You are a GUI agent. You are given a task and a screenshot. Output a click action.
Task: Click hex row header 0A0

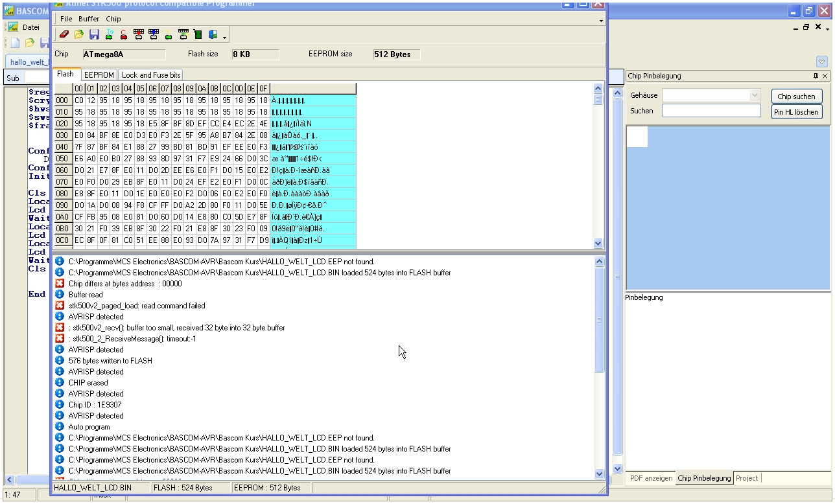[62, 217]
